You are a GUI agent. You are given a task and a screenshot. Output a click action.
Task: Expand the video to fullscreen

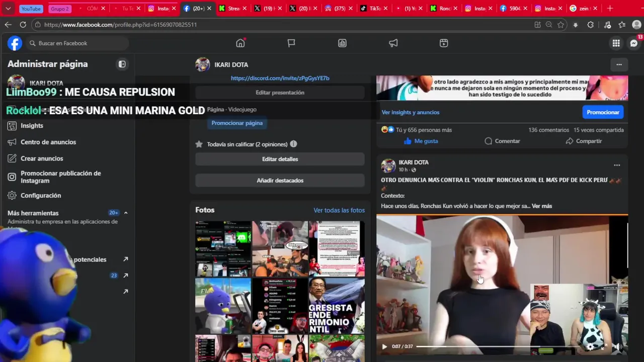tap(604, 346)
